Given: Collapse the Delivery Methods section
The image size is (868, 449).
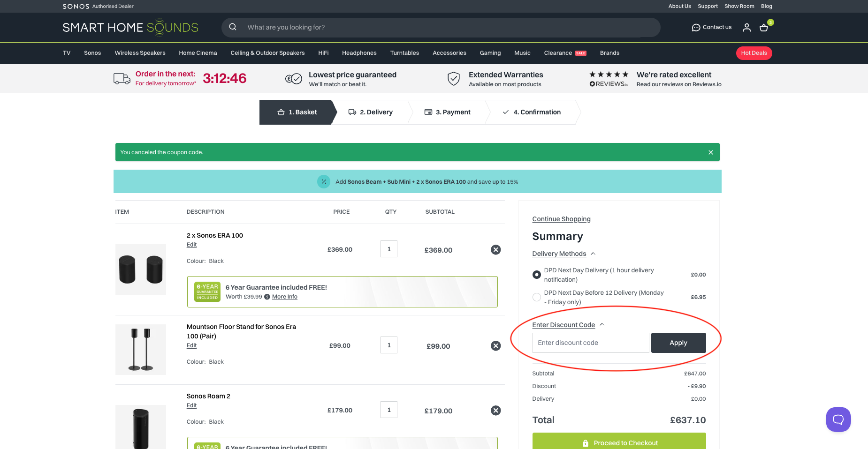Looking at the screenshot, I should point(564,254).
